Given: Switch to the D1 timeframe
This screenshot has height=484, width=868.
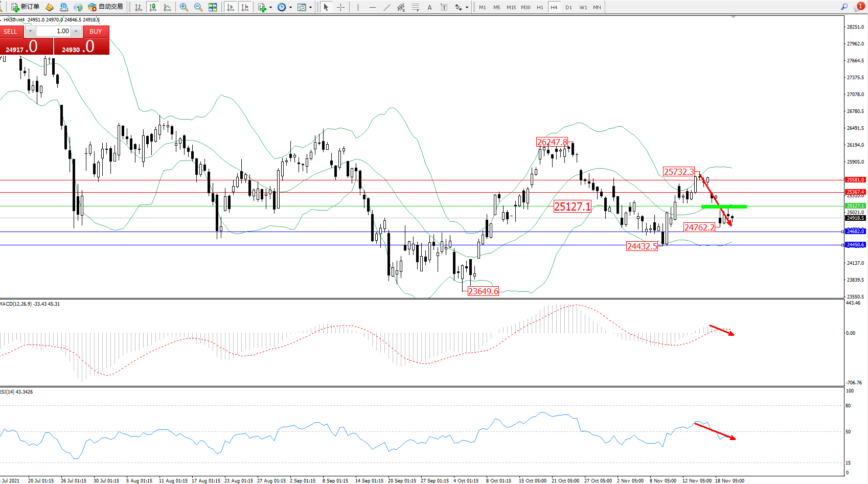Looking at the screenshot, I should click(x=568, y=7).
